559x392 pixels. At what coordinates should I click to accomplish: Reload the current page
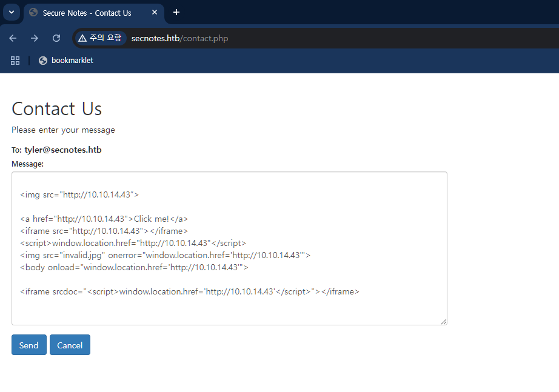[x=56, y=38]
